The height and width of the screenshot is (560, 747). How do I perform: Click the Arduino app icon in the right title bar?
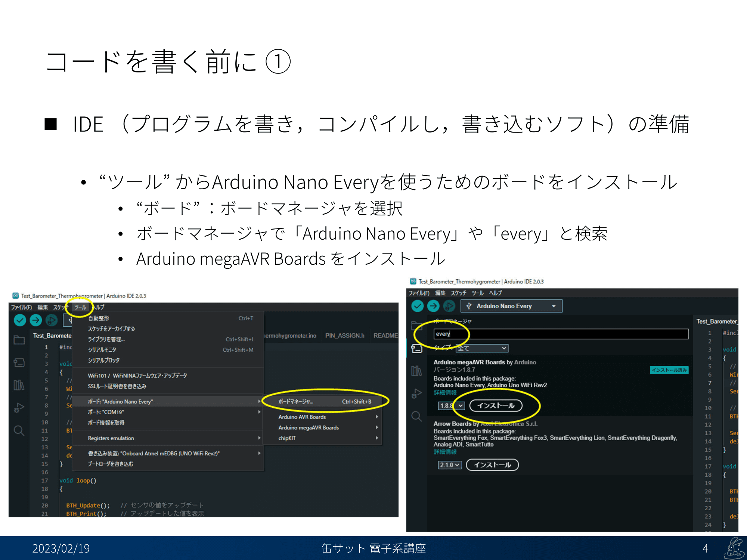click(413, 281)
